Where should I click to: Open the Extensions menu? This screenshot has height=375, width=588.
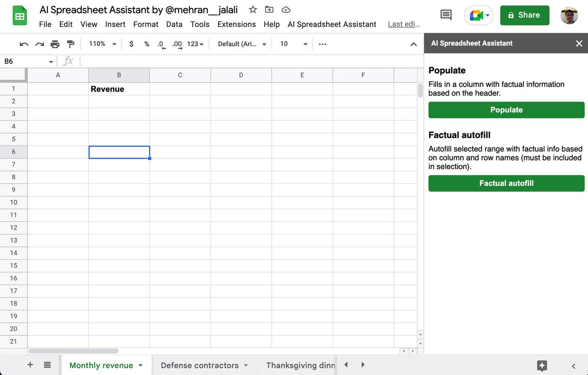pyautogui.click(x=237, y=24)
